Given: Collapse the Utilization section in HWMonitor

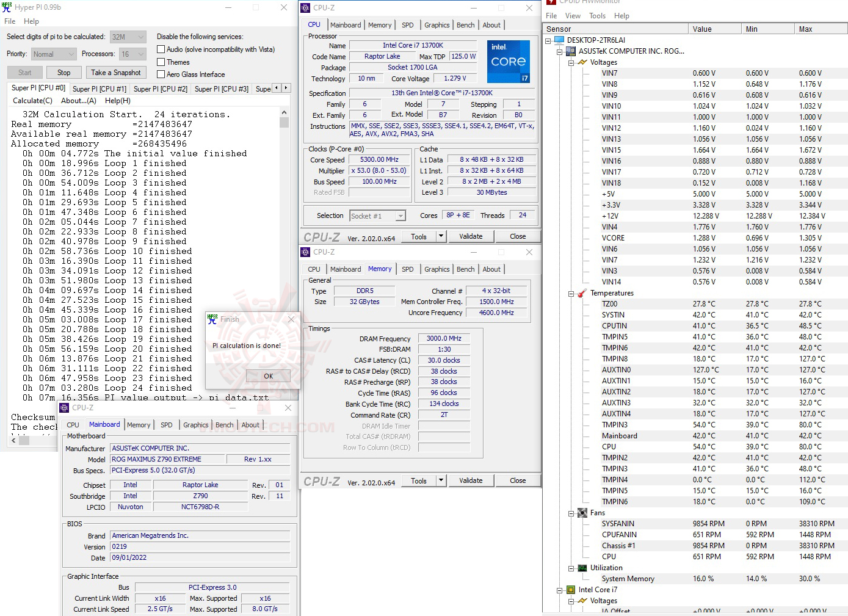Looking at the screenshot, I should pyautogui.click(x=571, y=568).
